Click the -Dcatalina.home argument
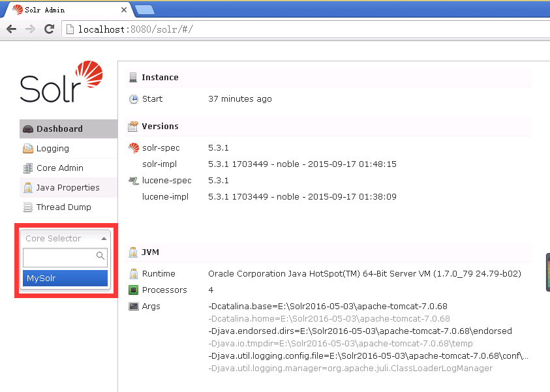Viewport: 550px width, 392px height. 329,319
